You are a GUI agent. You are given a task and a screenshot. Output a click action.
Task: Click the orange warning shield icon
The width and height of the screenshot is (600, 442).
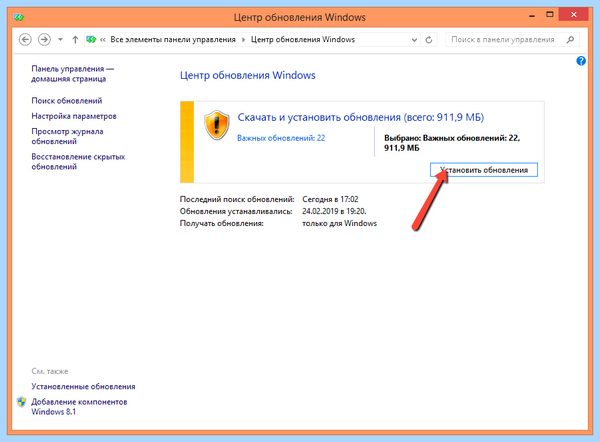pos(217,125)
